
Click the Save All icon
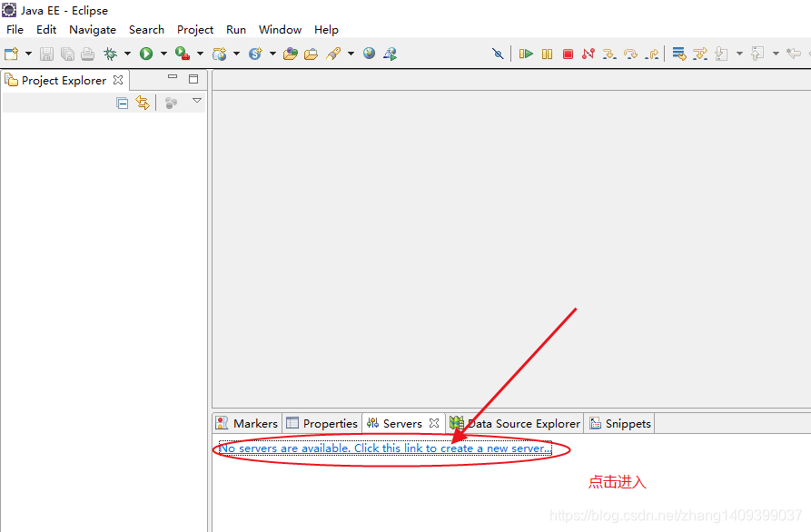coord(67,54)
